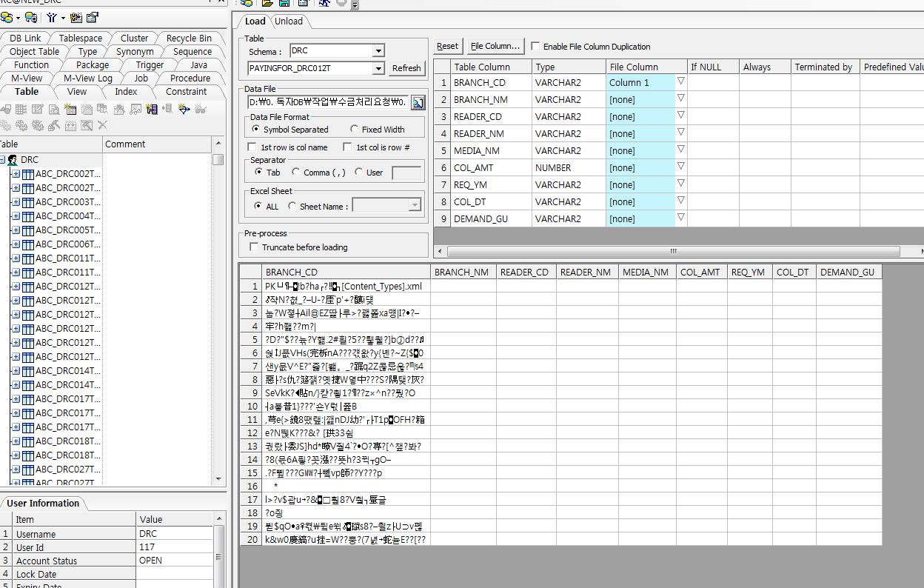Open the File Column dropdown for COL_AMT row
924x588 pixels.
pos(681,167)
